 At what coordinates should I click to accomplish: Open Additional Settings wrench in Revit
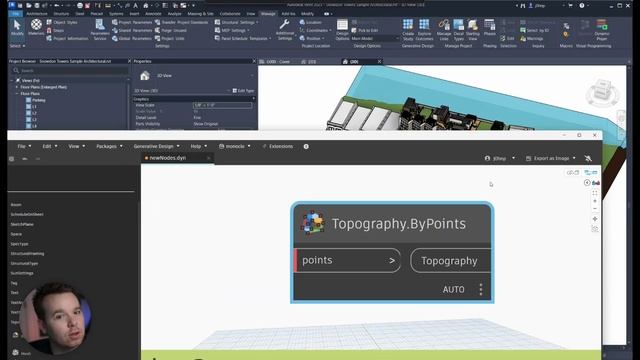[285, 30]
